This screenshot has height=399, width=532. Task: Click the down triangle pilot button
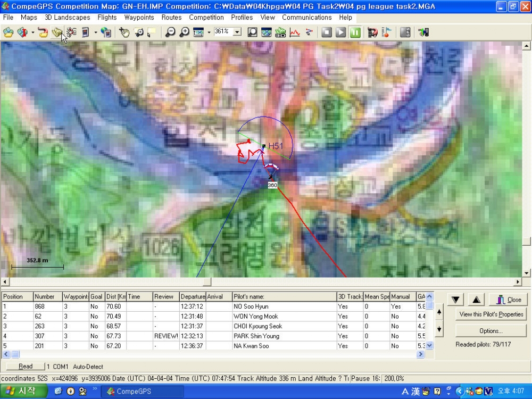click(456, 300)
